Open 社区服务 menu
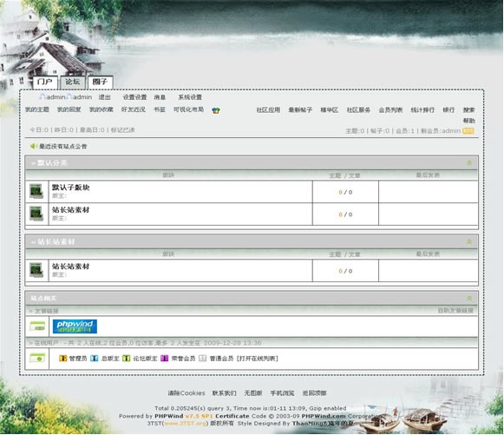Viewport: 504px width, 435px height. 358,110
